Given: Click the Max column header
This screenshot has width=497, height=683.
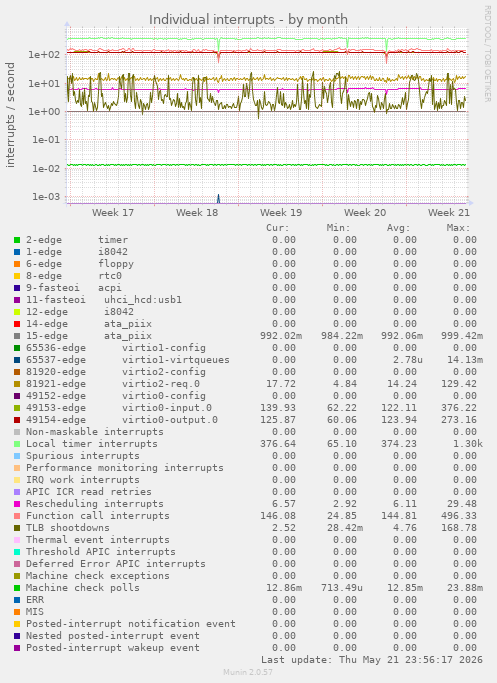Looking at the screenshot, I should pyautogui.click(x=458, y=228).
